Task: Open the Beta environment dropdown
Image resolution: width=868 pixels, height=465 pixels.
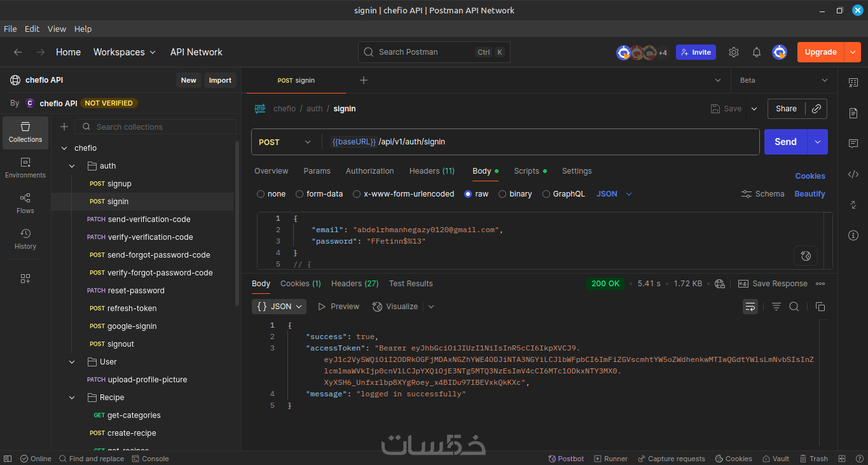Action: (x=784, y=80)
